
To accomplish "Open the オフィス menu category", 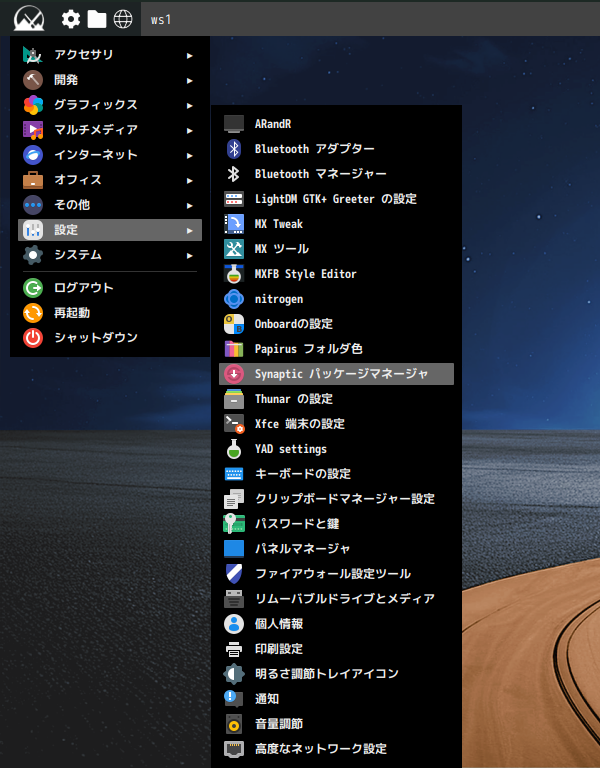I will pyautogui.click(x=110, y=180).
